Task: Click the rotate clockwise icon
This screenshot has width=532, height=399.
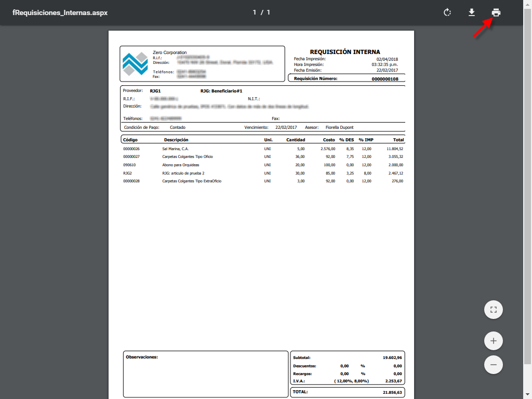Action: click(x=447, y=12)
